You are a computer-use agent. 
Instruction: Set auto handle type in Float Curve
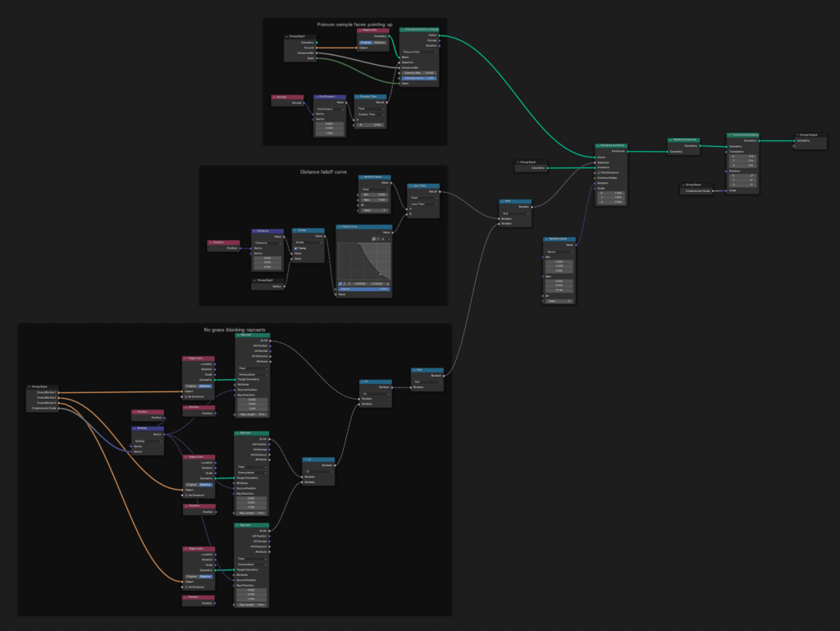coord(340,284)
